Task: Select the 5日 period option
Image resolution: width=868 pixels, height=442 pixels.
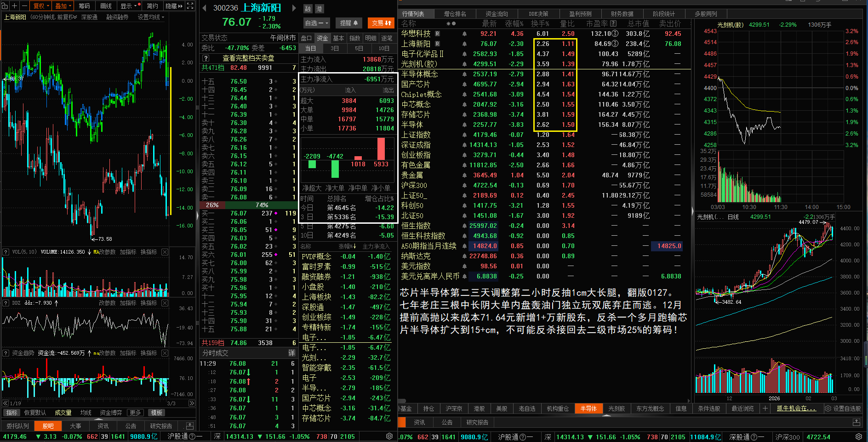Action: coord(359,48)
